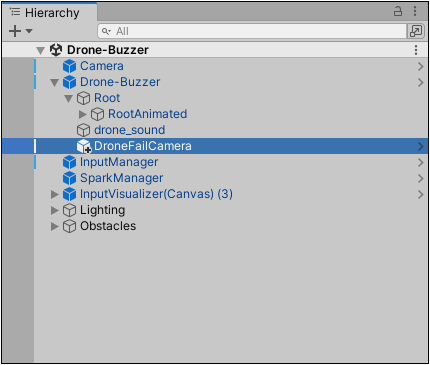Click the search magnifier filter icon

pyautogui.click(x=106, y=31)
